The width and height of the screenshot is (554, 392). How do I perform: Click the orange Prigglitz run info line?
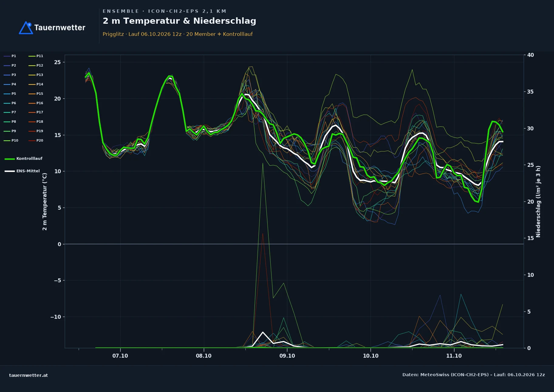[178, 34]
